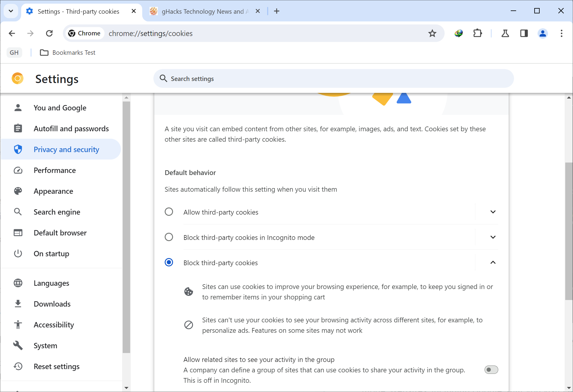The height and width of the screenshot is (392, 573).
Task: Click the globe extension icon in toolbar
Action: coord(459,33)
